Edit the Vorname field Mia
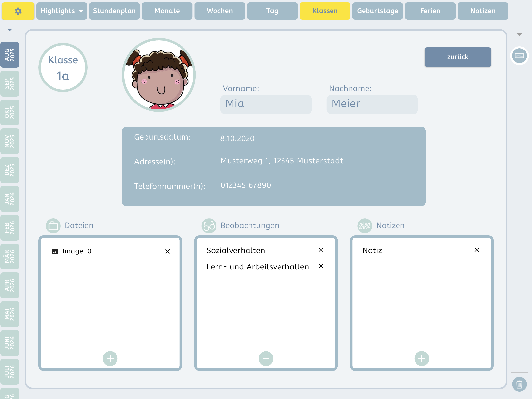This screenshot has height=399, width=532. [x=266, y=104]
